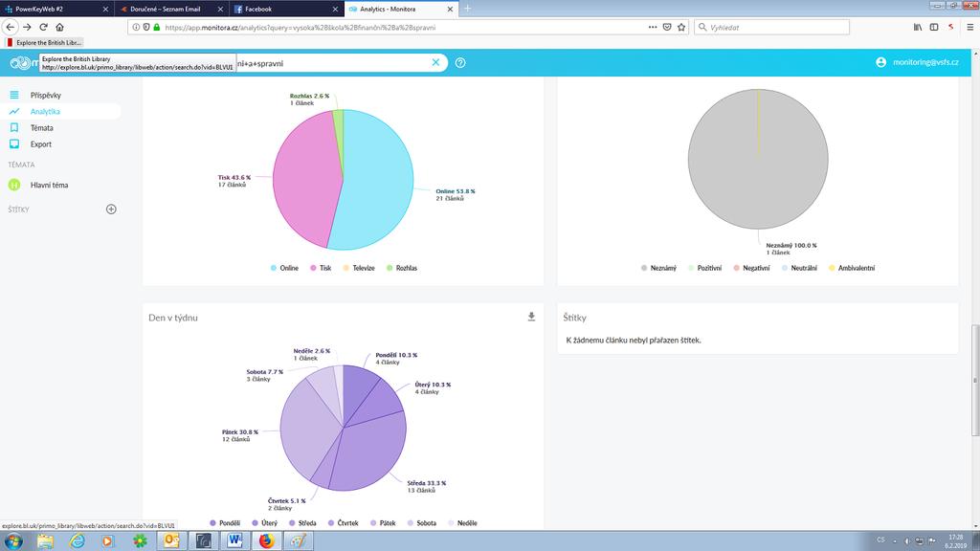Open page actions three-dot menu

(x=653, y=27)
